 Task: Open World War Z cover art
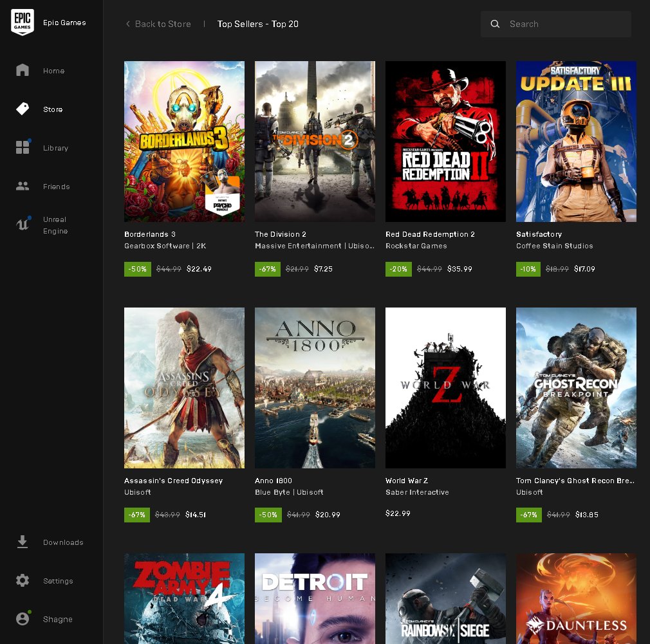[445, 387]
